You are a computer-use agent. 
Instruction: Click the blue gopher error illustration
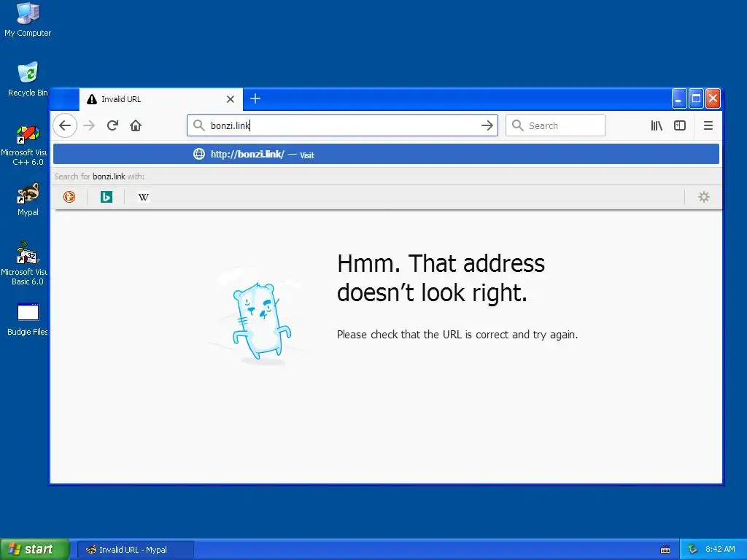pos(262,321)
